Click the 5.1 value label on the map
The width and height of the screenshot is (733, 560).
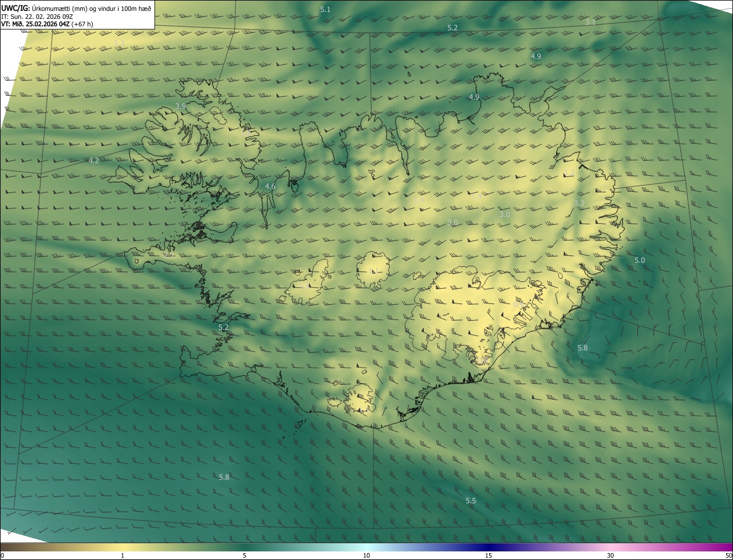(x=325, y=10)
